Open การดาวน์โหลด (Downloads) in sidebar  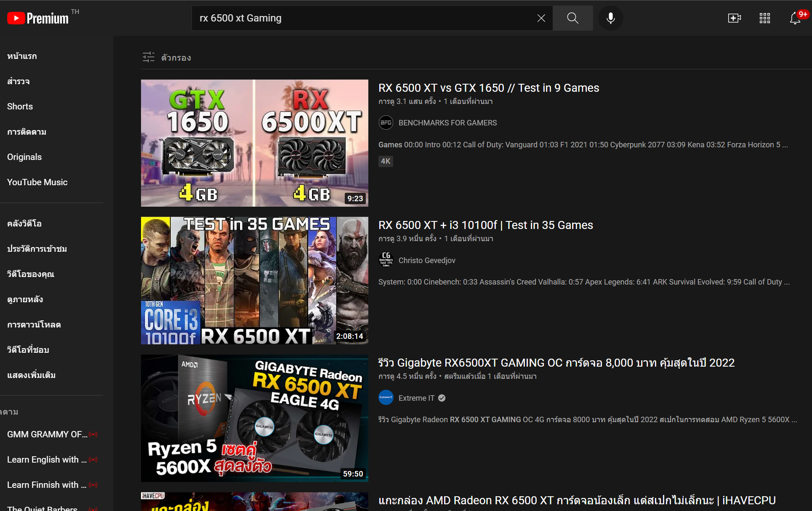[34, 325]
